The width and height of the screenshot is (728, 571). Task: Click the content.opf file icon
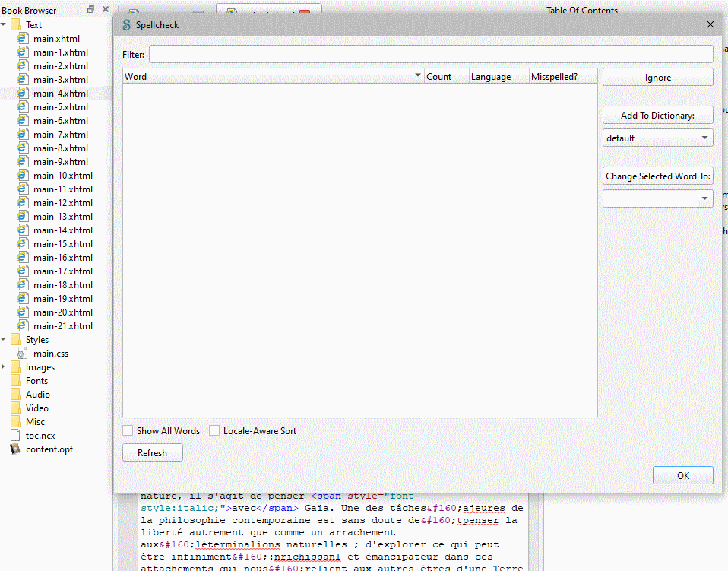click(x=15, y=449)
